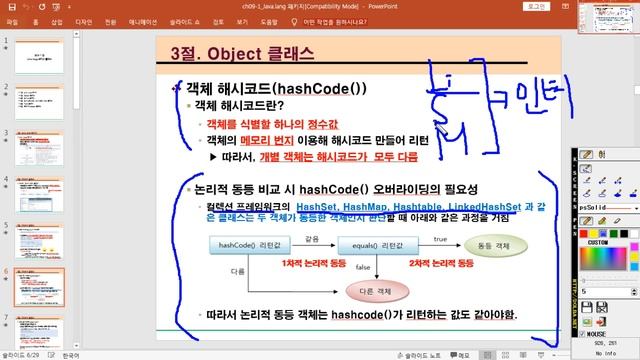Open ribbon display options icon in title bar
The height and width of the screenshot is (360, 640).
coord(565,7)
